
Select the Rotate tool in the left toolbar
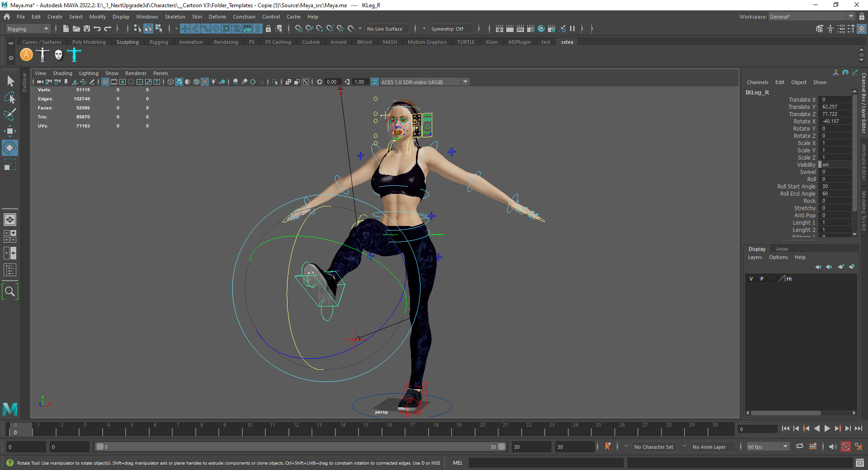pos(9,148)
